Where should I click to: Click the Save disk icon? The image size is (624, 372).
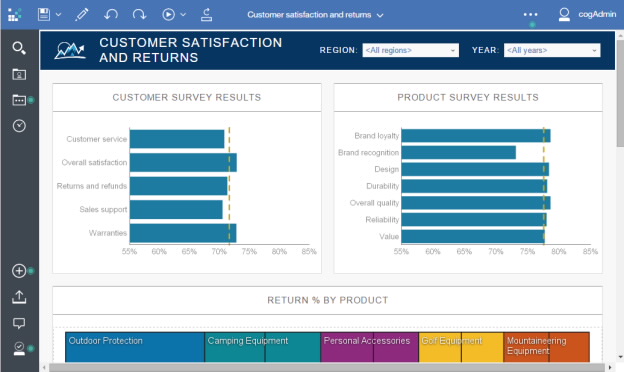(x=44, y=15)
